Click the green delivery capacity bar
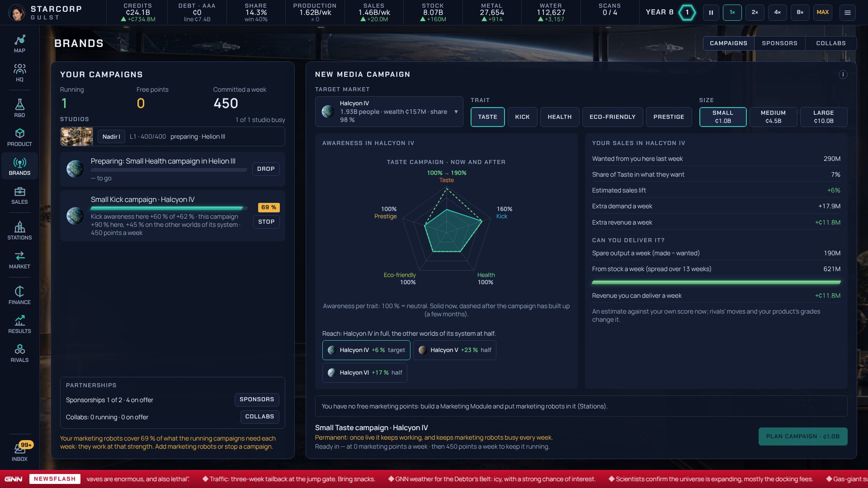Image resolution: width=868 pixels, height=488 pixels. click(716, 282)
